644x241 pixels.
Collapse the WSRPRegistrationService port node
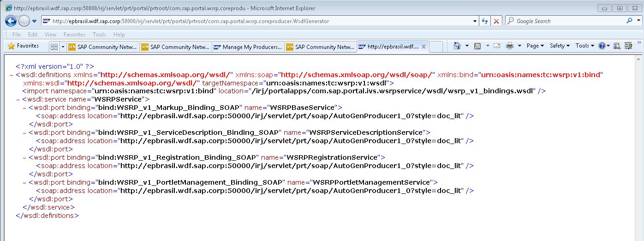(x=25, y=157)
